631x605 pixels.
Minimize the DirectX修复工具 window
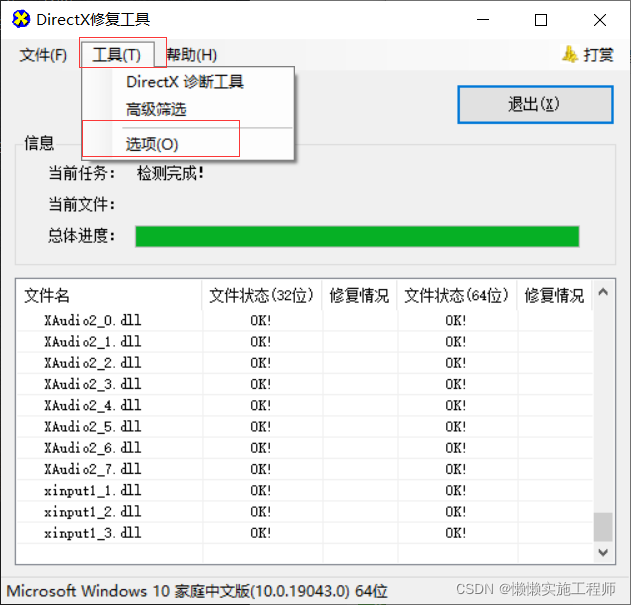click(x=483, y=19)
